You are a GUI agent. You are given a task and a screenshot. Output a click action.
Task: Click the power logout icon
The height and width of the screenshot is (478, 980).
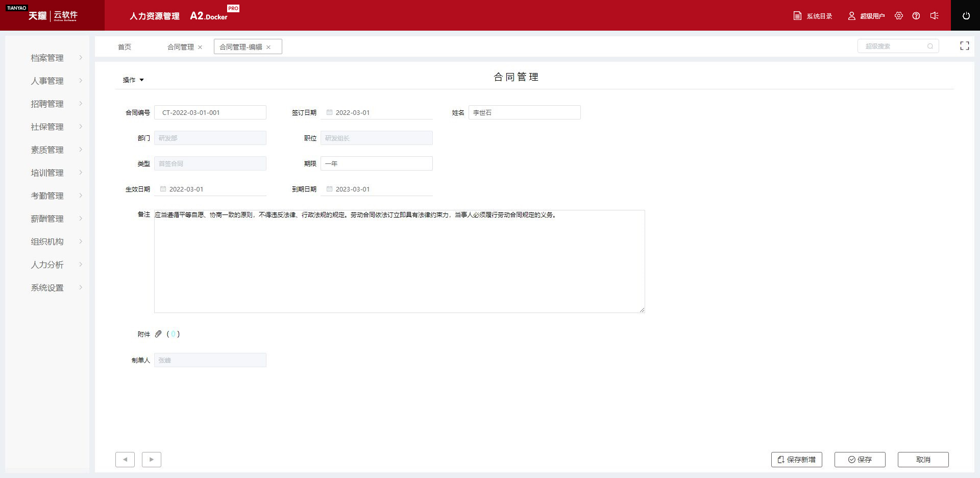tap(966, 16)
